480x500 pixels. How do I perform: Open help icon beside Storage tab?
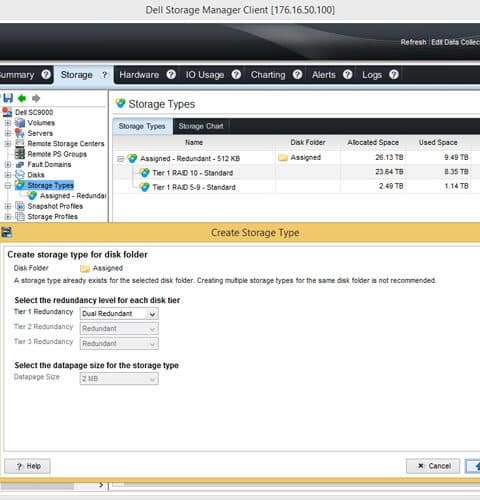tap(105, 74)
